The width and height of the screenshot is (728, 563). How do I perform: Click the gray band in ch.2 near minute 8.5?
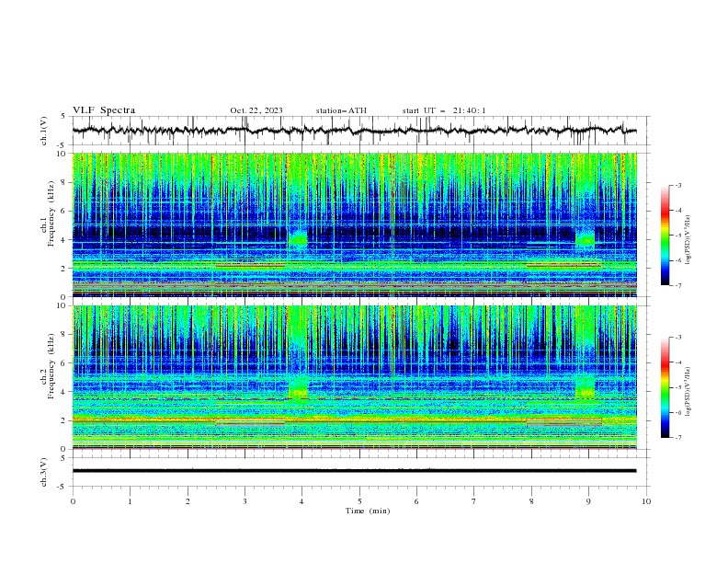pyautogui.click(x=564, y=422)
